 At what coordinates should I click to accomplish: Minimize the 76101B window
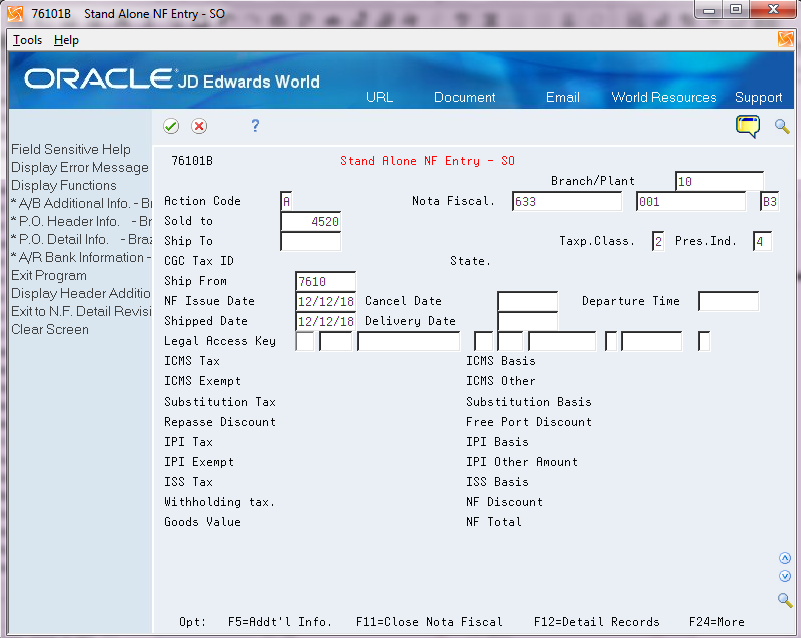(x=709, y=10)
